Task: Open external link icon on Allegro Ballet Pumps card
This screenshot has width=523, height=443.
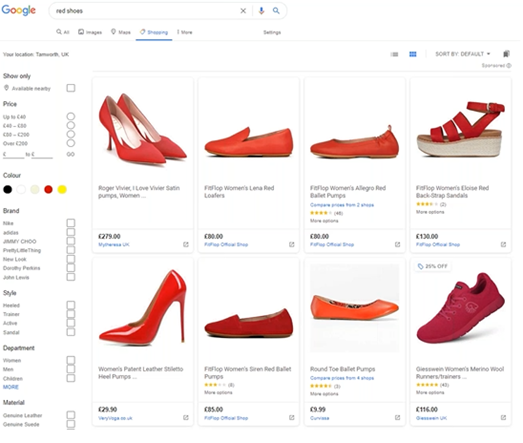Action: pos(397,245)
